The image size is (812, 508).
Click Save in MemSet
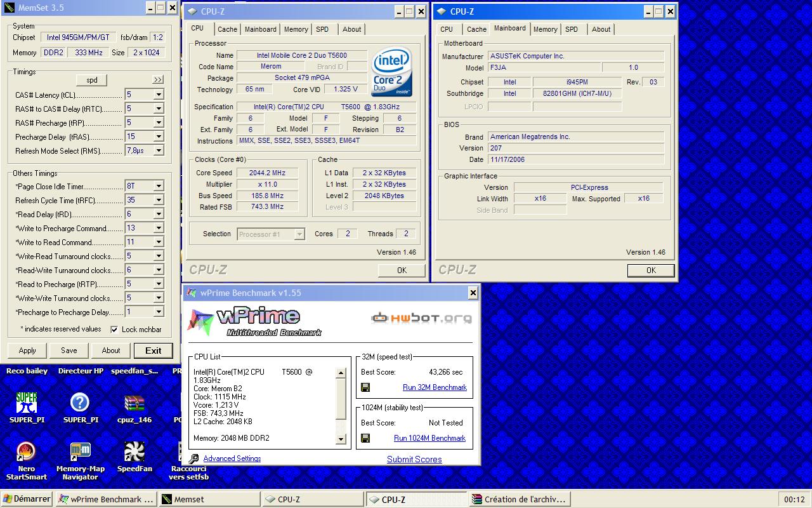(x=69, y=351)
